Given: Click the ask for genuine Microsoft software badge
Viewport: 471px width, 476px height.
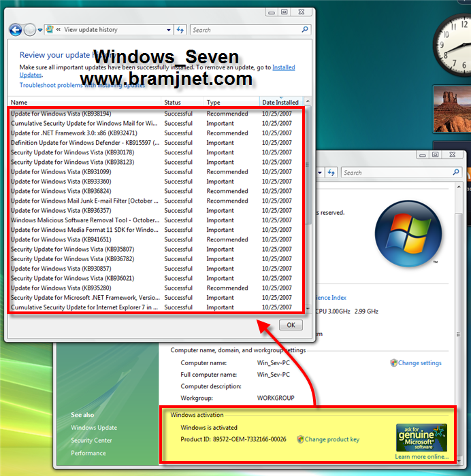Looking at the screenshot, I should (421, 437).
